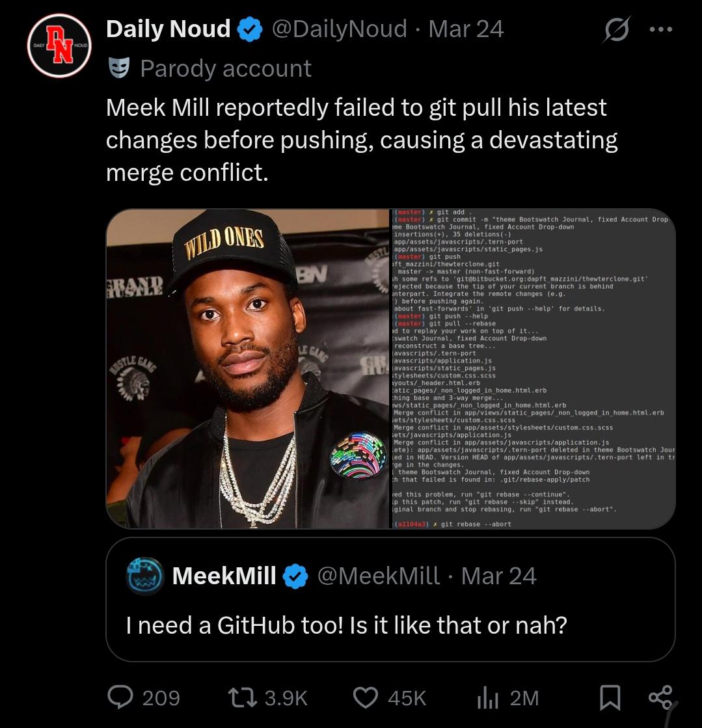702x728 pixels.
Task: Click the Daily Noud display name
Action: tap(168, 28)
